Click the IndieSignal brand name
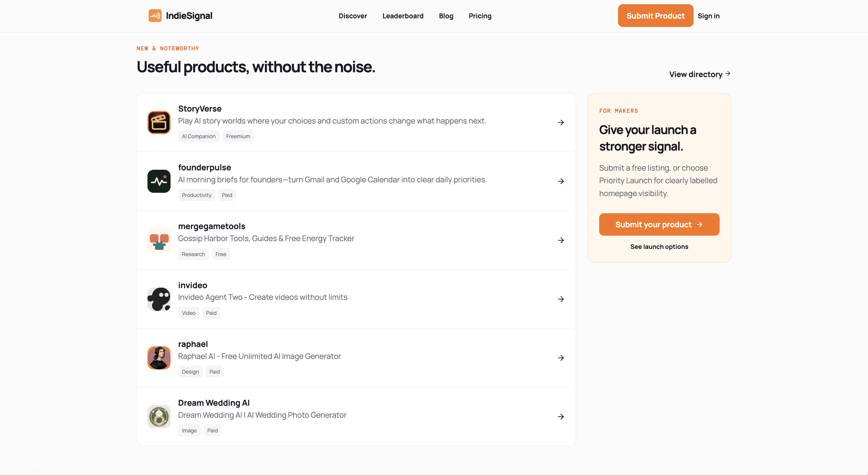This screenshot has height=475, width=868. coord(189,16)
